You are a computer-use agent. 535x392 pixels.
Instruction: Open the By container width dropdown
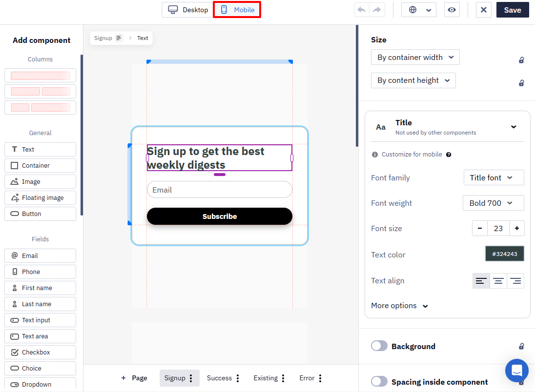click(x=415, y=57)
